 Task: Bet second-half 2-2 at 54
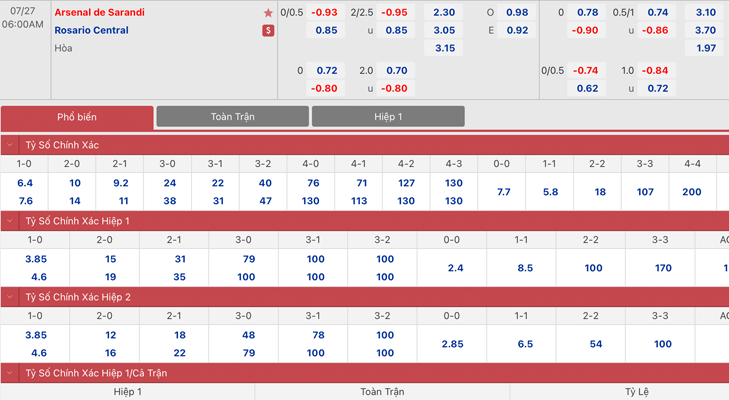point(595,344)
